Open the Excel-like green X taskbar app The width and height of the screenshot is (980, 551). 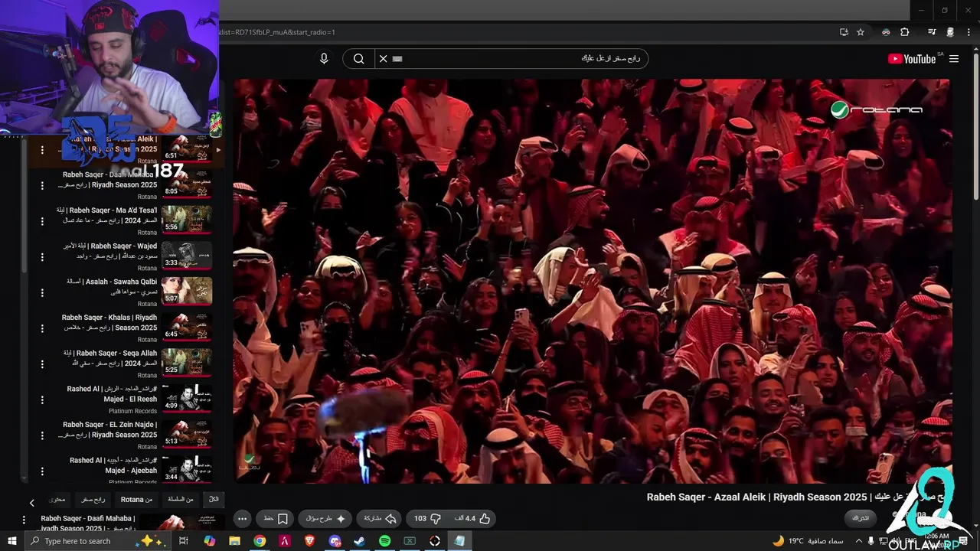[410, 541]
